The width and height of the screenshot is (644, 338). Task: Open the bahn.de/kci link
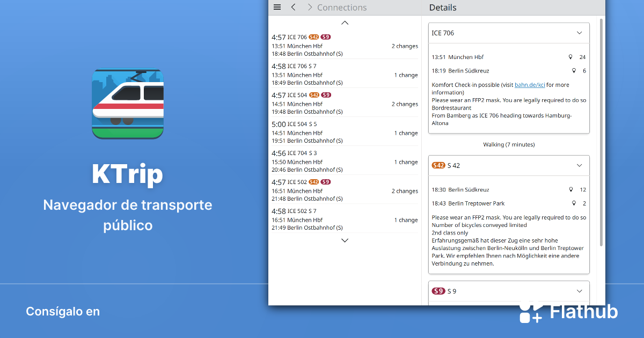pyautogui.click(x=531, y=84)
